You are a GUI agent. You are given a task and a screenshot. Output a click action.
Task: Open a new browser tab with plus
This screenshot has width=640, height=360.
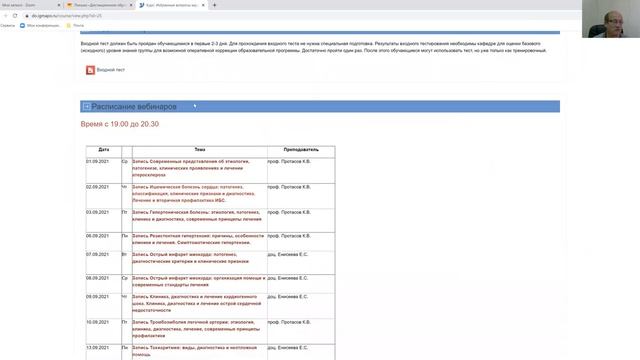(214, 5)
